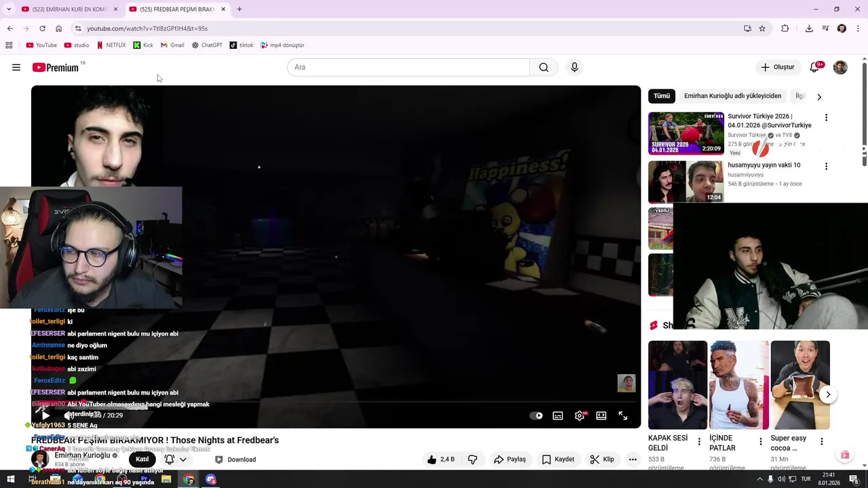The height and width of the screenshot is (488, 868).
Task: Click the search magnifier button
Action: coord(544,67)
